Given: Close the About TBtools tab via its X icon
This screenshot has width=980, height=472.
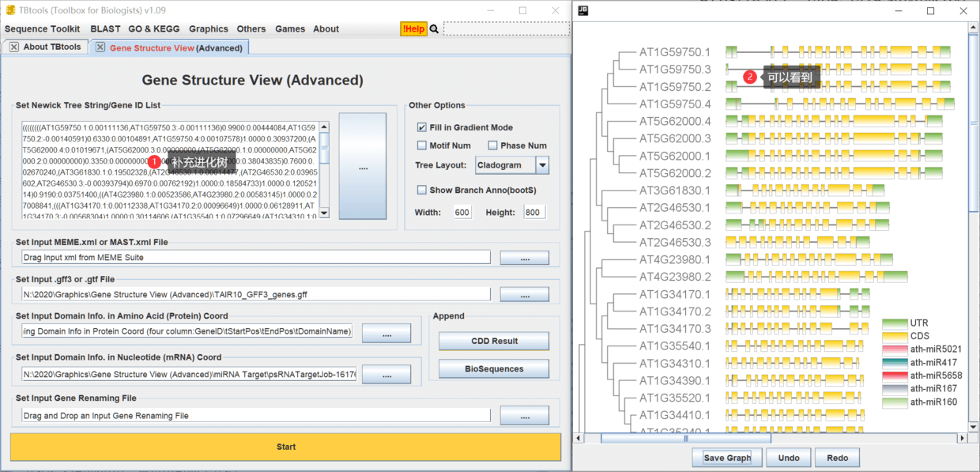Looking at the screenshot, I should point(14,47).
